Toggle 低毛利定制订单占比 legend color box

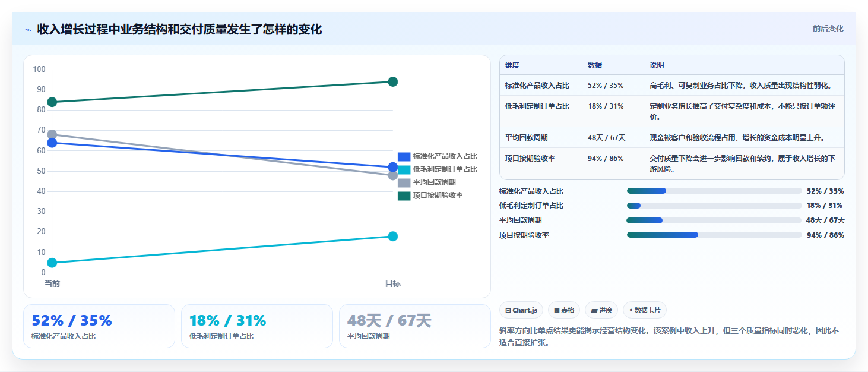click(x=404, y=169)
